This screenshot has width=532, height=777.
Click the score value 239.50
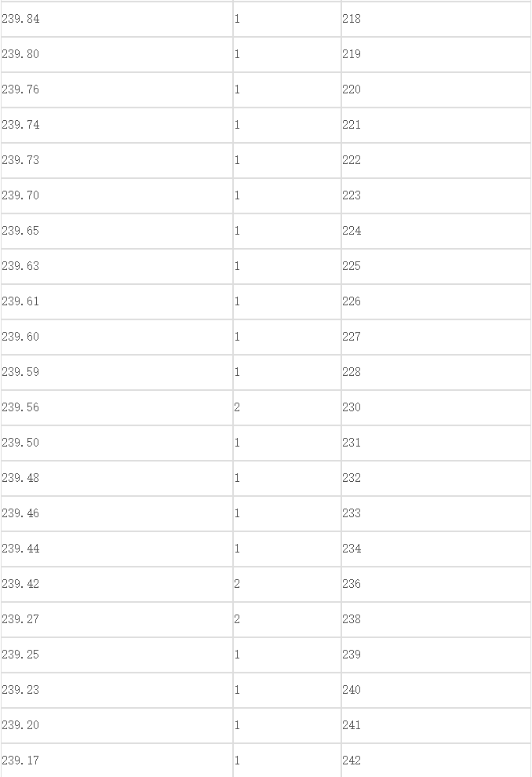(21, 443)
